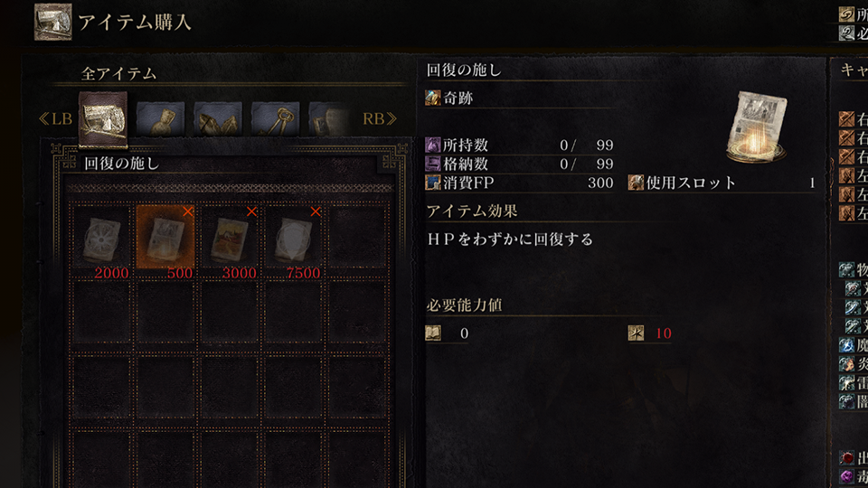Click the large 回復の施し item preview image
This screenshot has width=868, height=488.
[757, 127]
